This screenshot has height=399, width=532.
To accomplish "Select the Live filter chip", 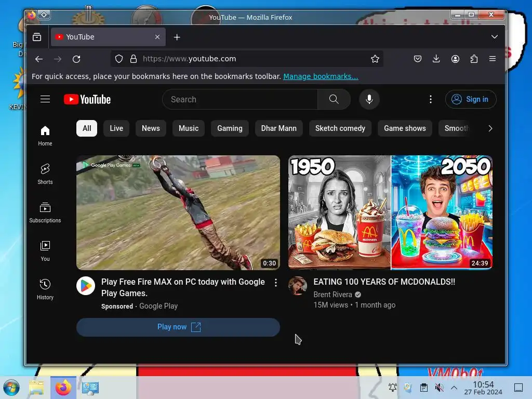I will coord(116,128).
